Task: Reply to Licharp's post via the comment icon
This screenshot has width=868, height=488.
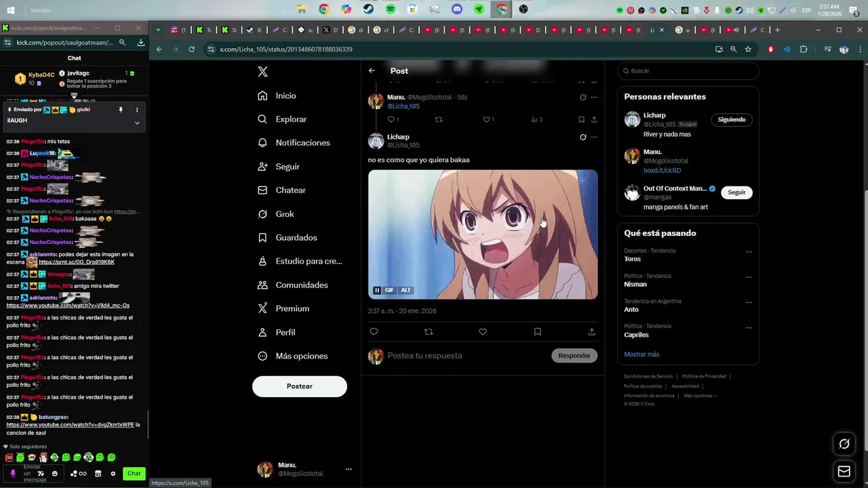Action: [x=374, y=332]
